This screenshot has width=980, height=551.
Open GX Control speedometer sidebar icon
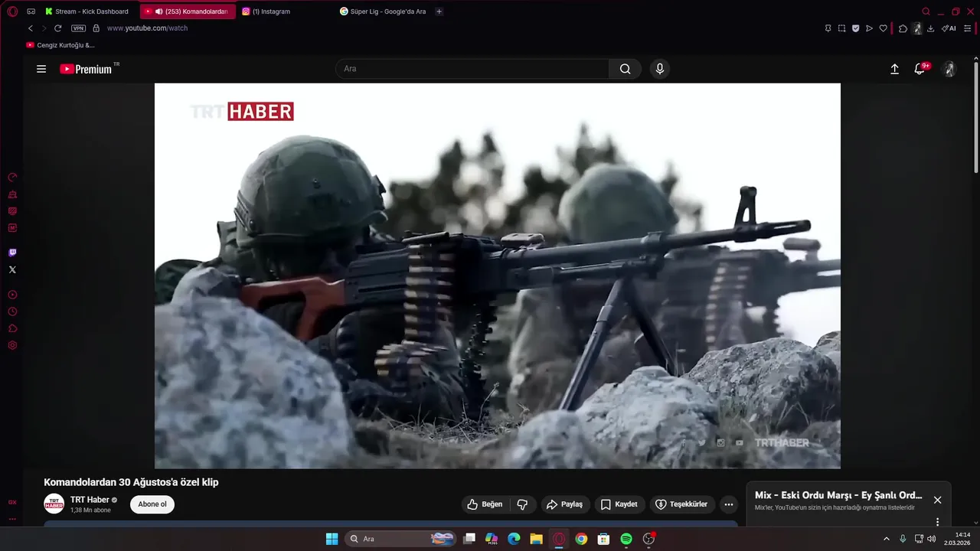click(12, 177)
